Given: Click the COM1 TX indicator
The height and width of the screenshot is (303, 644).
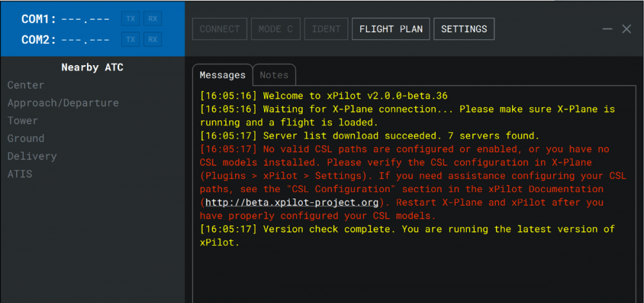Looking at the screenshot, I should click(131, 19).
